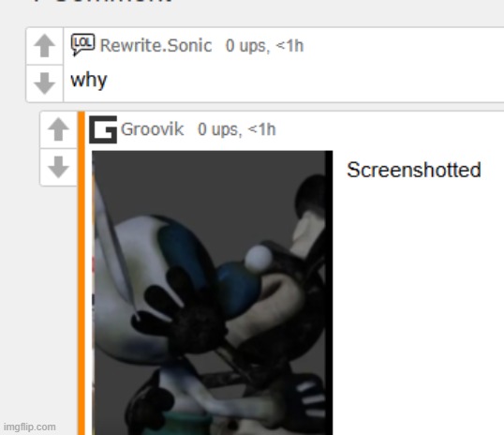Upvote the Rewrite.Sonic comment

pos(44,46)
